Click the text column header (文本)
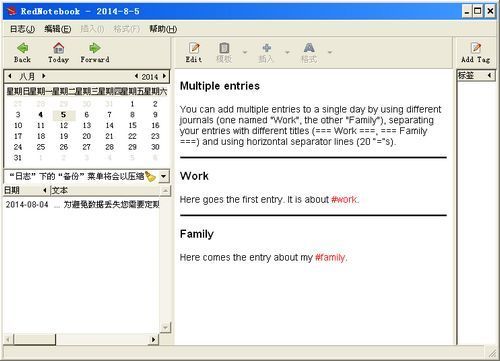Viewport: 500px width, 361px height. [106, 190]
